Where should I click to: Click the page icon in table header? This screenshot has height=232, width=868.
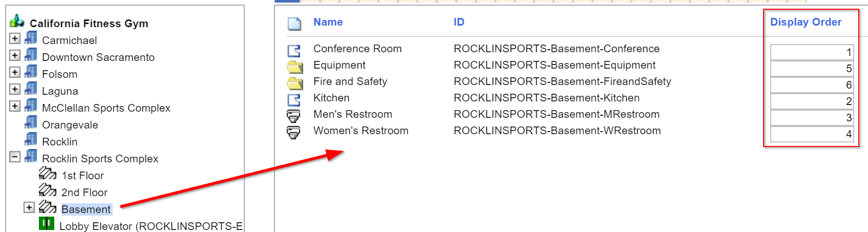(x=294, y=24)
